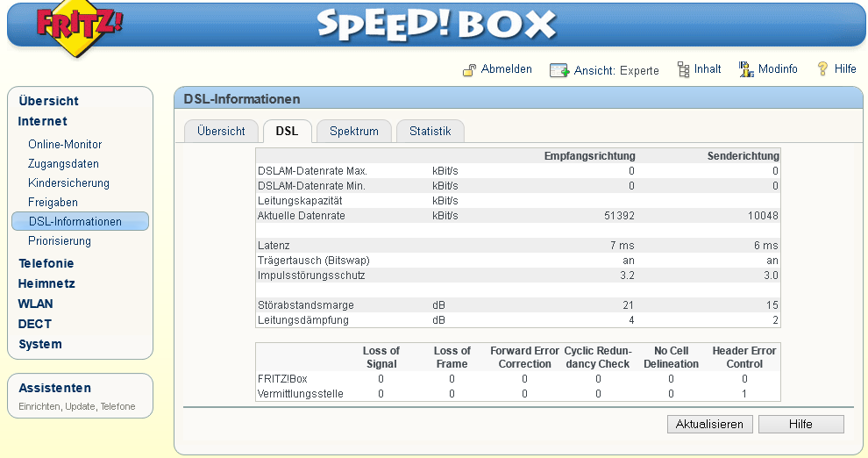This screenshot has width=868, height=458.
Task: Open the Assistenten section
Action: point(55,388)
